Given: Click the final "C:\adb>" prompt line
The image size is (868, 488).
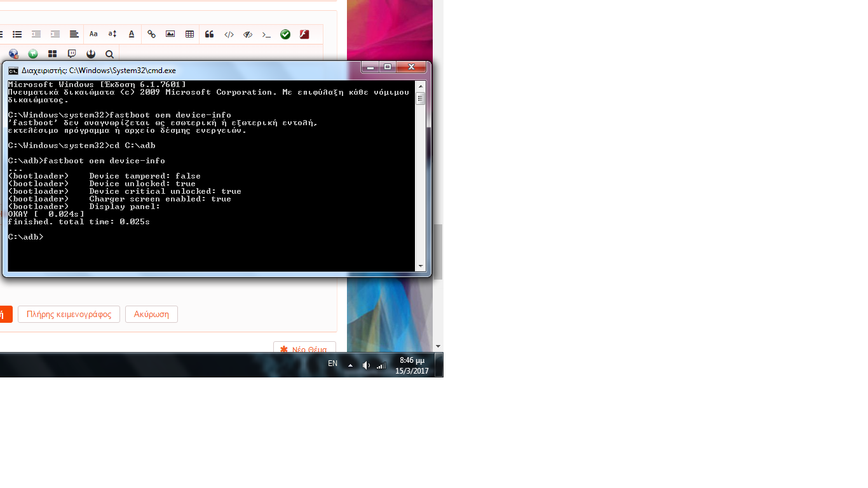Looking at the screenshot, I should (25, 237).
